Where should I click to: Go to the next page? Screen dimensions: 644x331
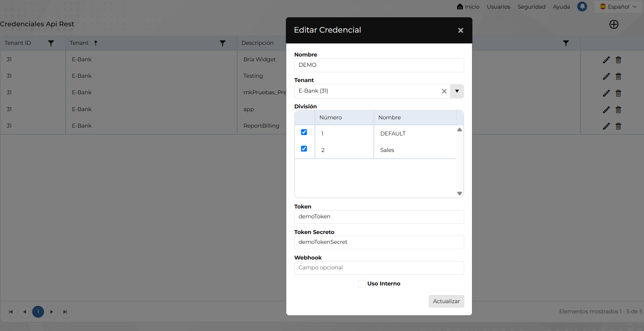pyautogui.click(x=51, y=312)
